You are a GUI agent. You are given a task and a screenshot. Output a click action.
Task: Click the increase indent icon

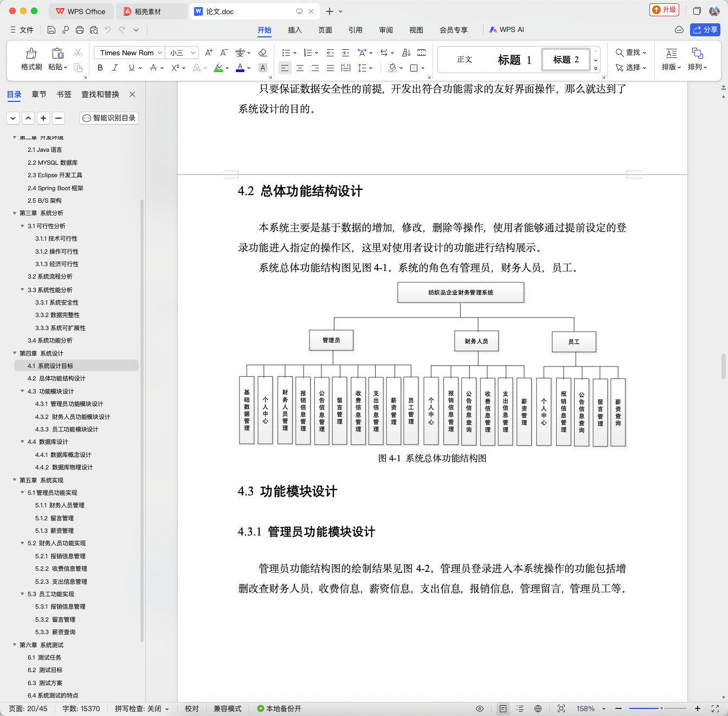[x=345, y=53]
